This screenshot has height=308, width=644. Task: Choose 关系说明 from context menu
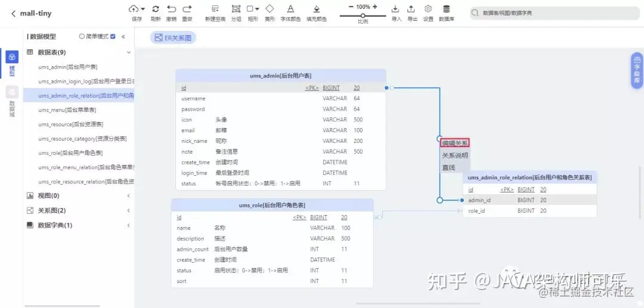(x=454, y=155)
